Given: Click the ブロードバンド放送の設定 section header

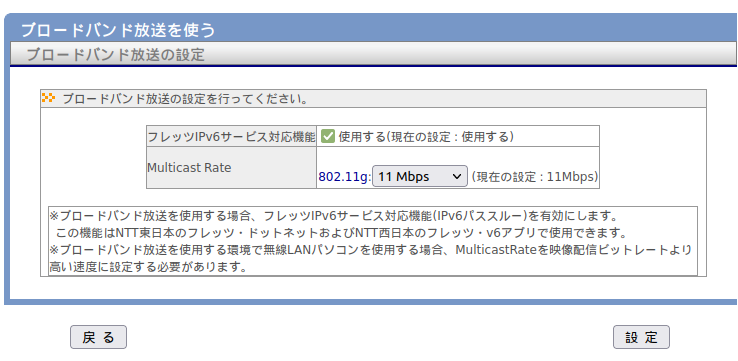Looking at the screenshot, I should click(115, 55).
